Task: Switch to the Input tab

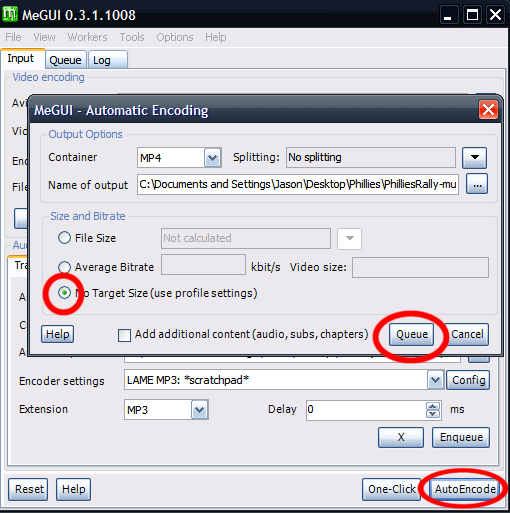Action: click(23, 59)
